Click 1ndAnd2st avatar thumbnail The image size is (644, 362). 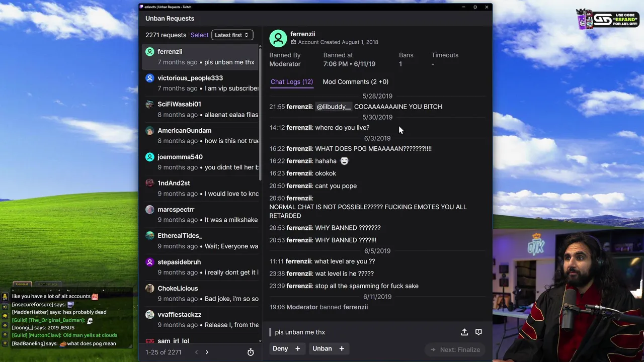coord(149,183)
